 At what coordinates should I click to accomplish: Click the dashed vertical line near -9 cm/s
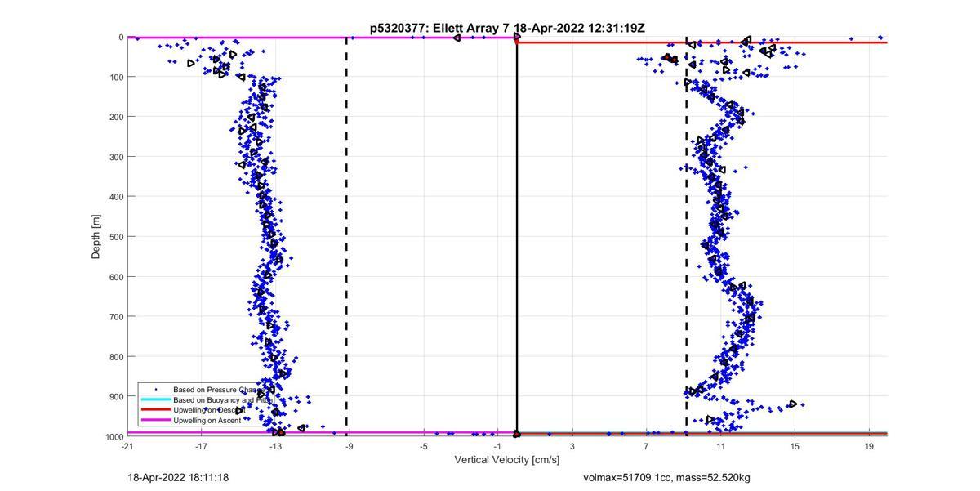(346, 237)
